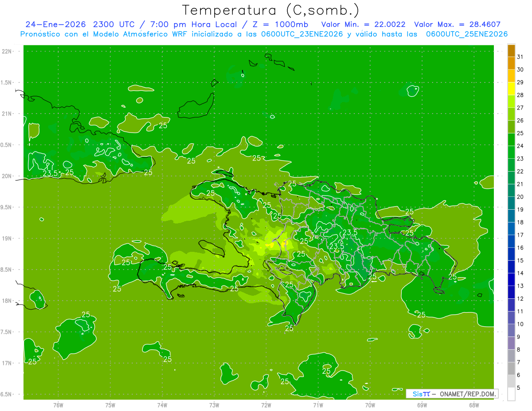This screenshot has height=411, width=532.
Task: Click the 'Temperatura (C,somb.)' map title
Action: point(270,10)
